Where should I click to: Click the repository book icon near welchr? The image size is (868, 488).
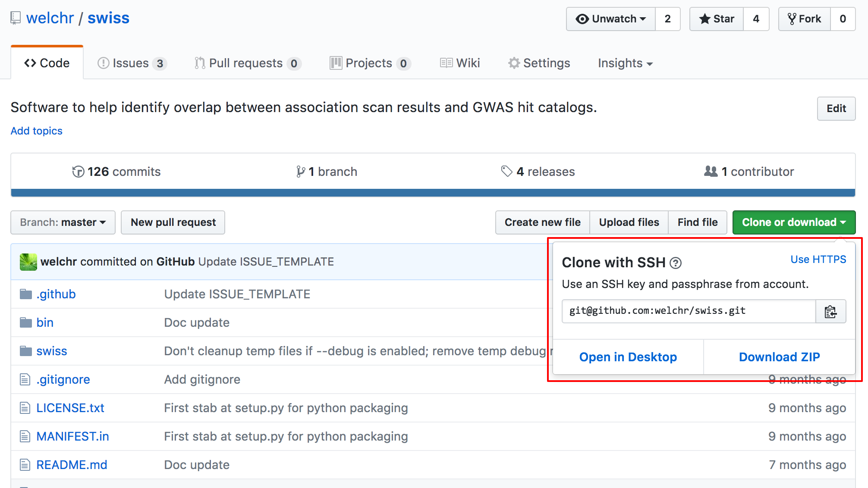pos(16,18)
